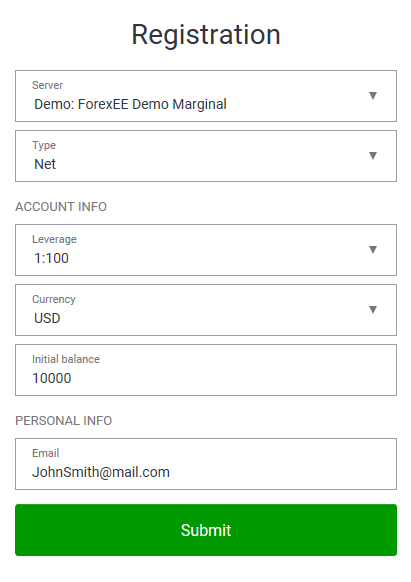Focus the Initial balance field with 10000
Screen dimensions: 411x582
[x=206, y=370]
